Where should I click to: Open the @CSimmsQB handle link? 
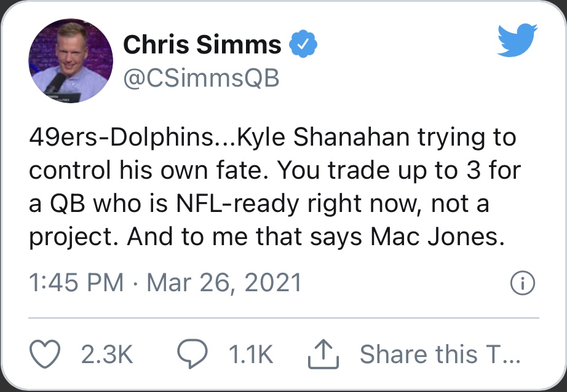tap(201, 79)
